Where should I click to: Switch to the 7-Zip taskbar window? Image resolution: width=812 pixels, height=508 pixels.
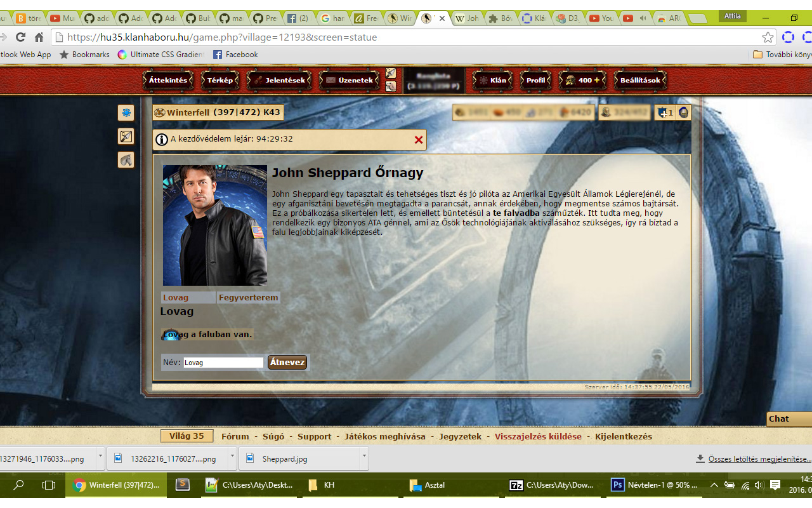click(553, 485)
